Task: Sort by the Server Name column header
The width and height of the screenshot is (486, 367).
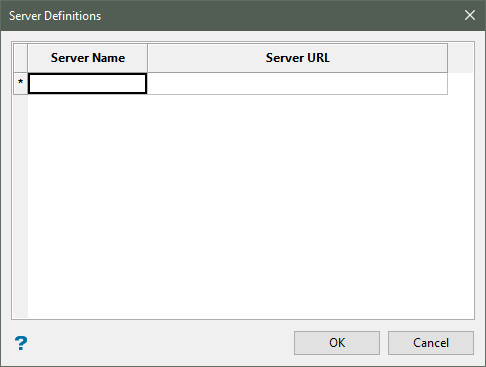Action: tap(88, 58)
